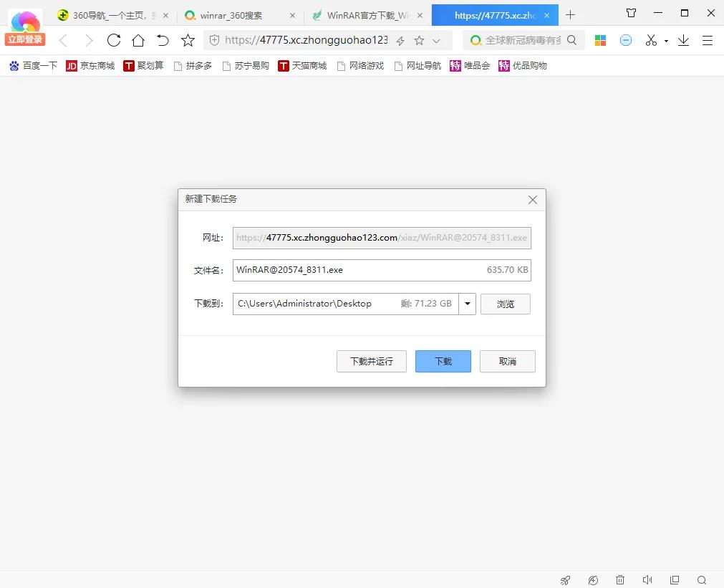Open the browser main menu icon
The height and width of the screenshot is (588, 724).
(708, 41)
